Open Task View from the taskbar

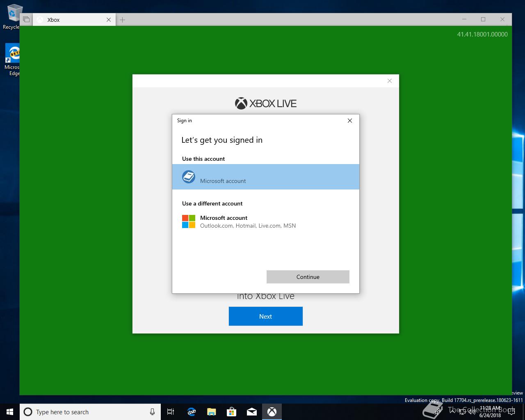tap(171, 412)
